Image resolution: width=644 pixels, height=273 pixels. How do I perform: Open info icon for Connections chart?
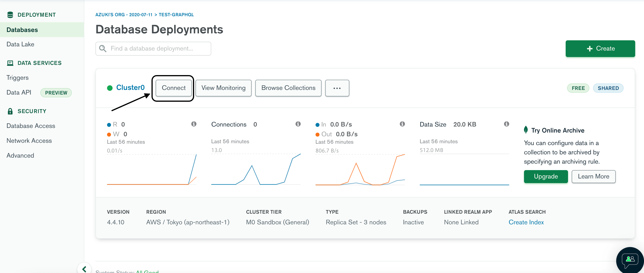coord(298,124)
